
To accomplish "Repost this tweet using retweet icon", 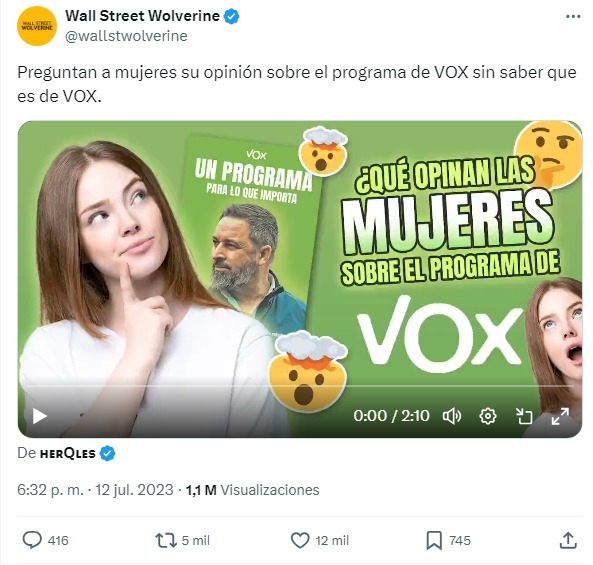I will click(166, 540).
